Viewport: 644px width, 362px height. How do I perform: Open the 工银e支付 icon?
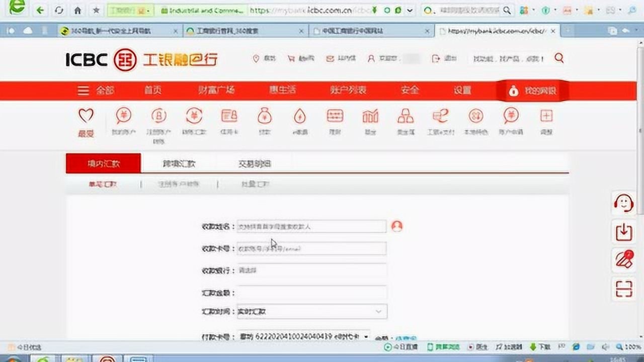440,116
